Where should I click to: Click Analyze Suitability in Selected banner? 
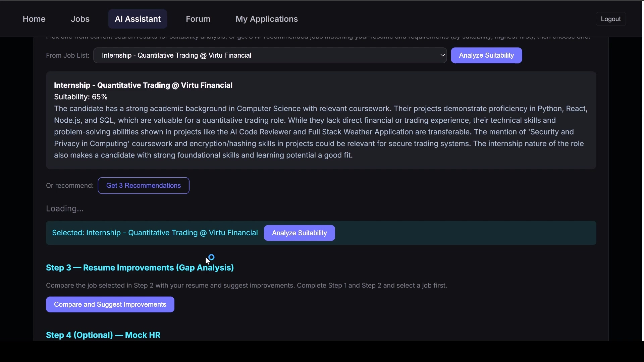[x=299, y=233]
